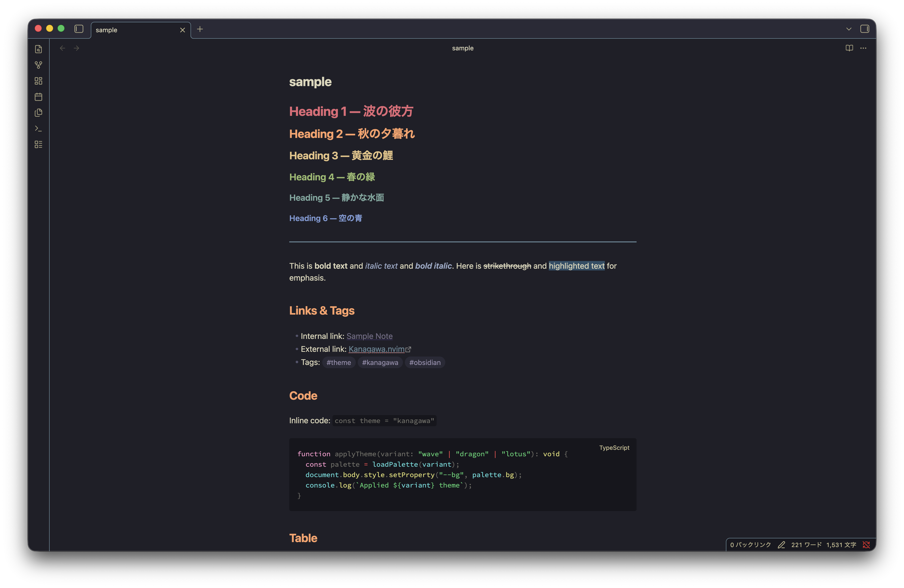Image resolution: width=904 pixels, height=588 pixels.
Task: Click the #obsidian tag
Action: point(425,362)
